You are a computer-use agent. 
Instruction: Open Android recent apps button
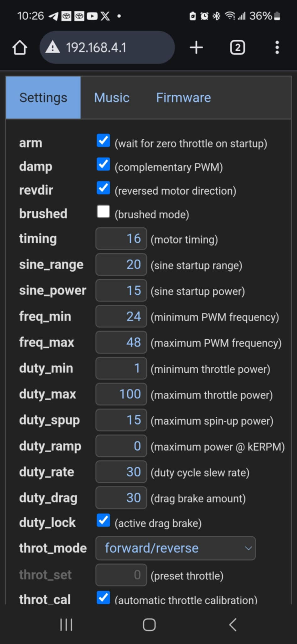coord(66,625)
